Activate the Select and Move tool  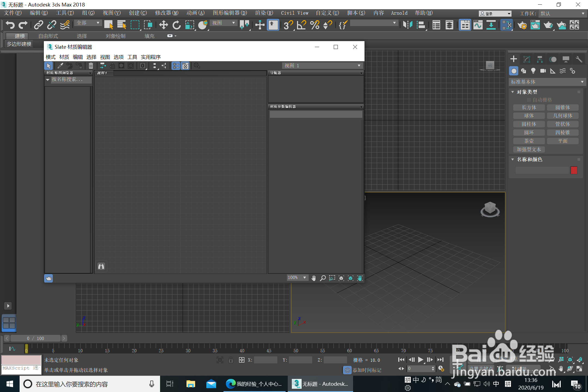[163, 25]
